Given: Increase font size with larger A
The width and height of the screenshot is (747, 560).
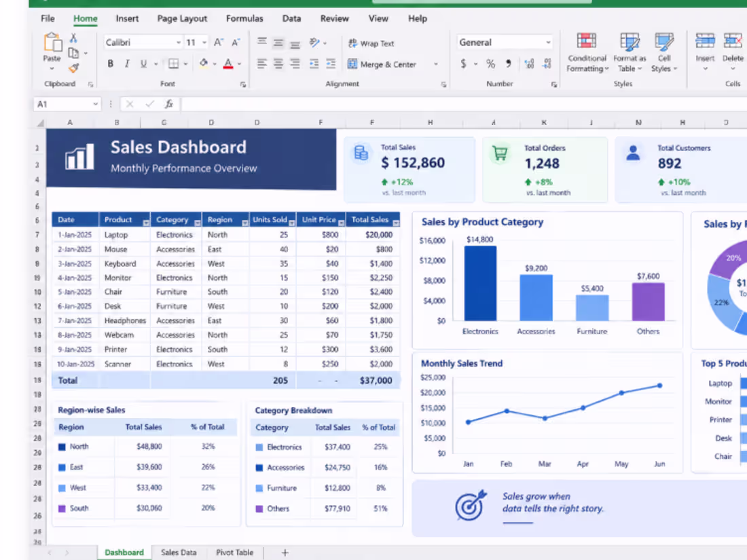Looking at the screenshot, I should pyautogui.click(x=218, y=42).
